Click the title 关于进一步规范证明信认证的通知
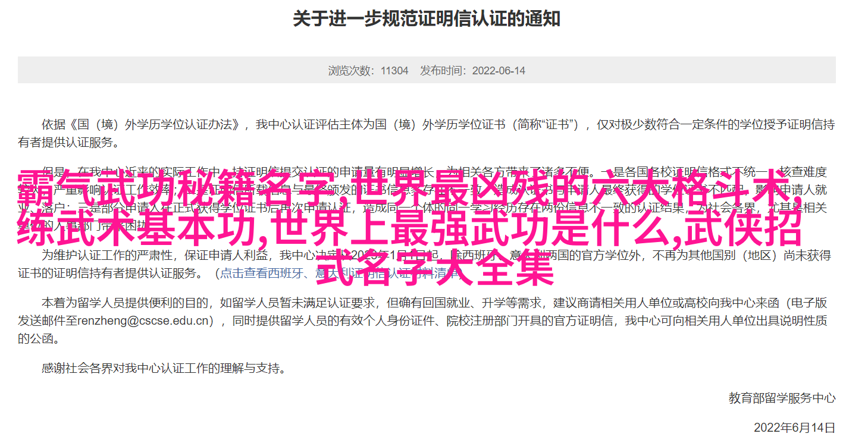The height and width of the screenshot is (446, 868). tap(427, 19)
